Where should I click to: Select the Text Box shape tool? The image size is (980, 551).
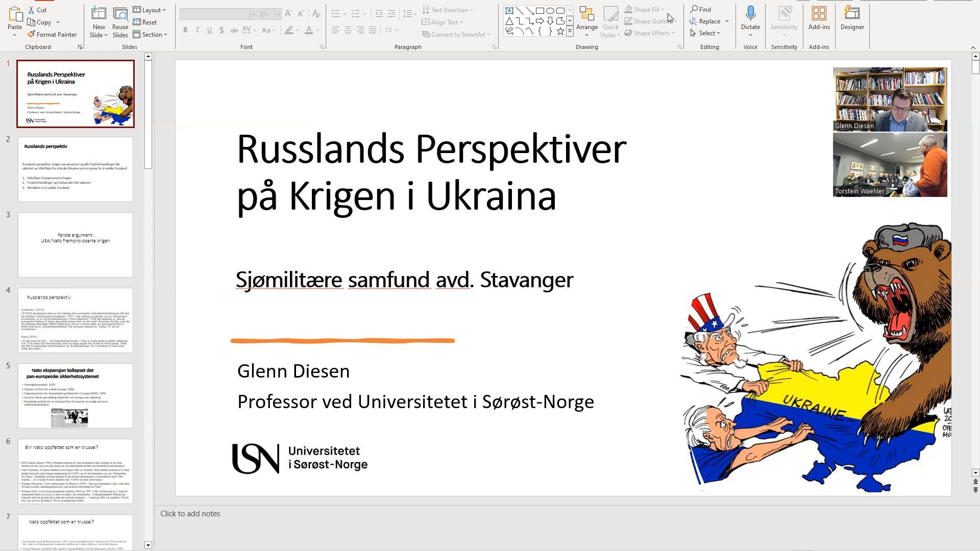pyautogui.click(x=509, y=10)
